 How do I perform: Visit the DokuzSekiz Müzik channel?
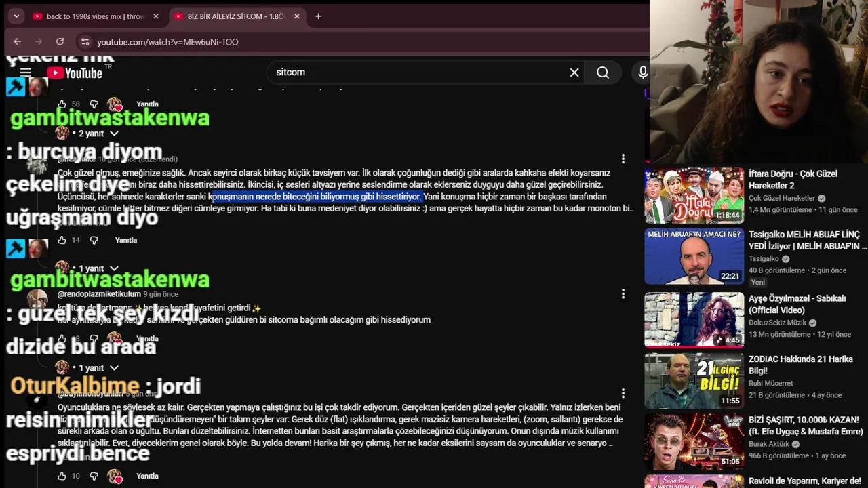pos(777,323)
